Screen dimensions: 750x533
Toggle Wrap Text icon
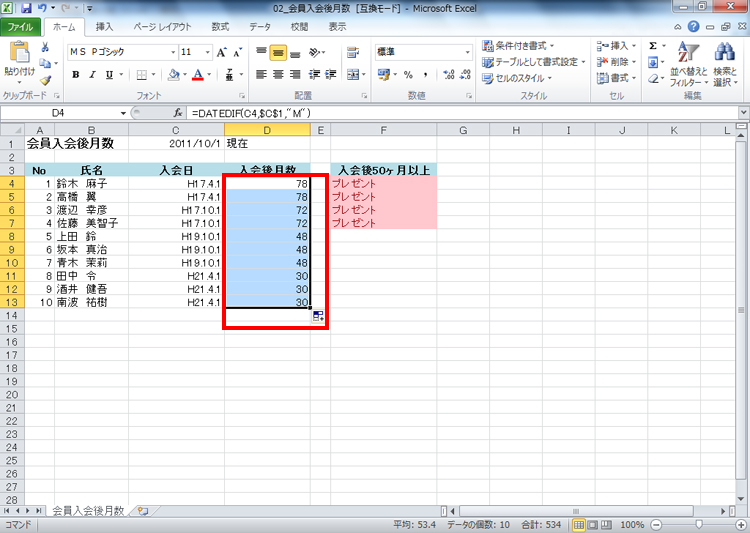pos(353,52)
